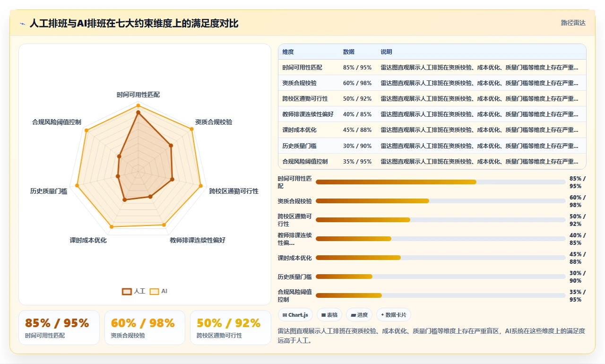
Task: Click the 数据 column header
Action: point(348,52)
